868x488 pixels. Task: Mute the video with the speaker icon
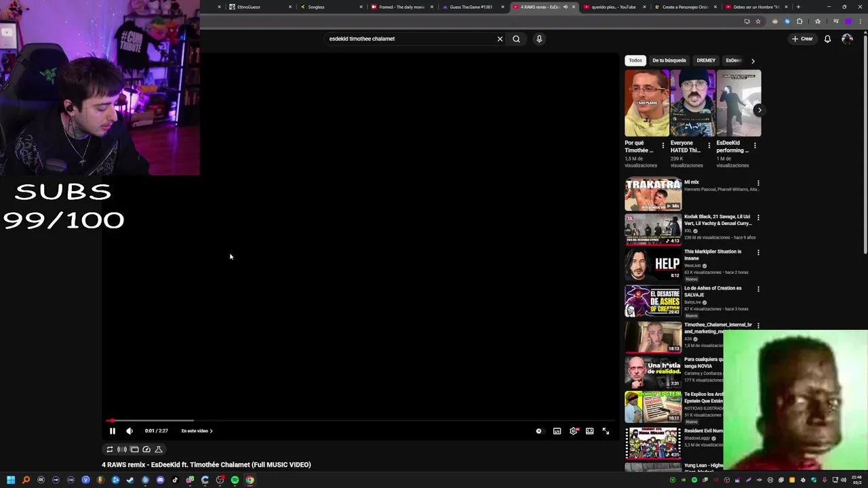click(130, 431)
